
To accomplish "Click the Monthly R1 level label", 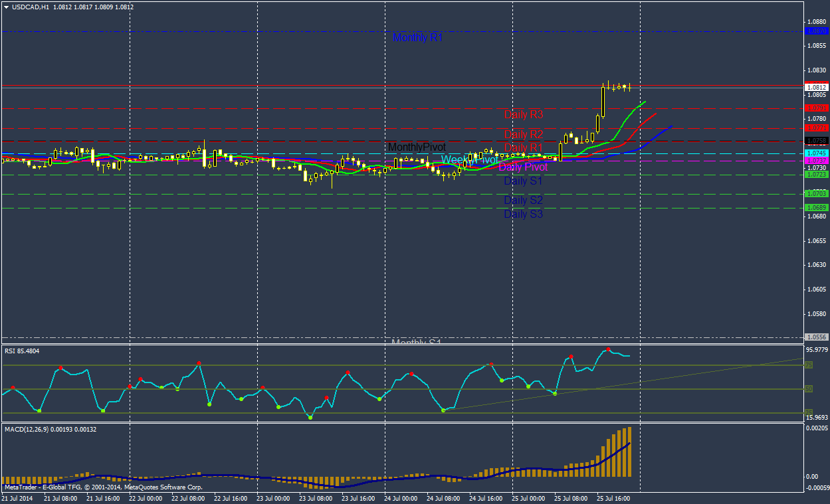I will (417, 38).
